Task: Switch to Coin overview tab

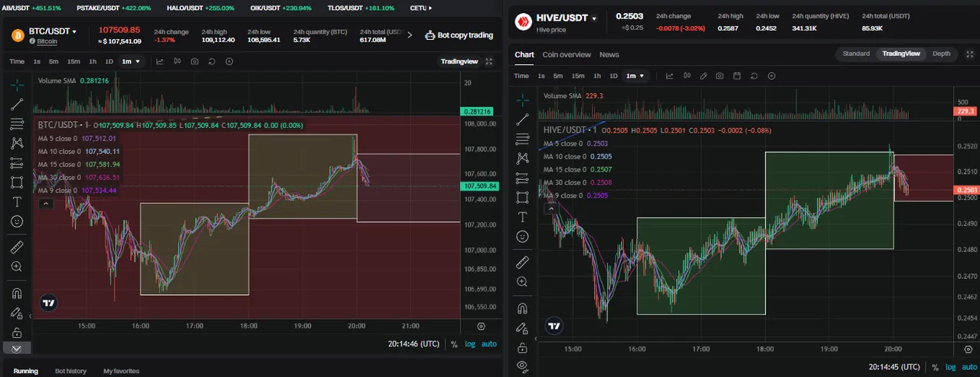Action: [567, 54]
